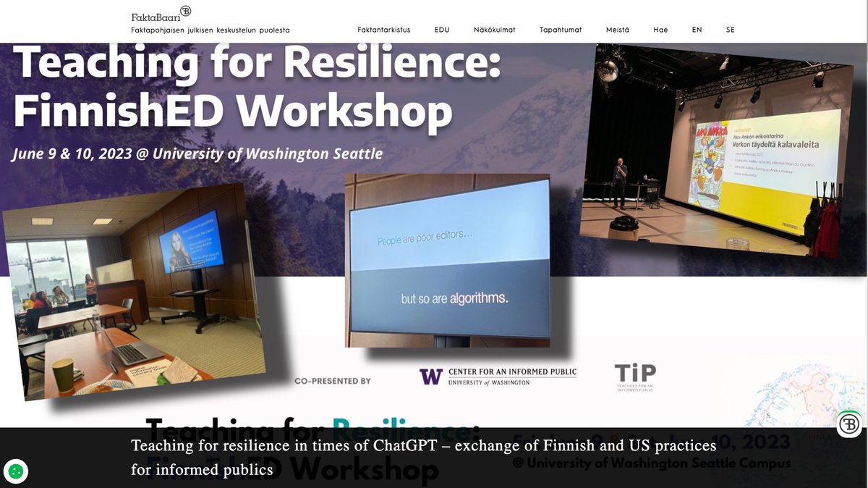The width and height of the screenshot is (868, 488).
Task: Click the FaktaBaari logo in the top-left corner
Action: click(x=156, y=13)
